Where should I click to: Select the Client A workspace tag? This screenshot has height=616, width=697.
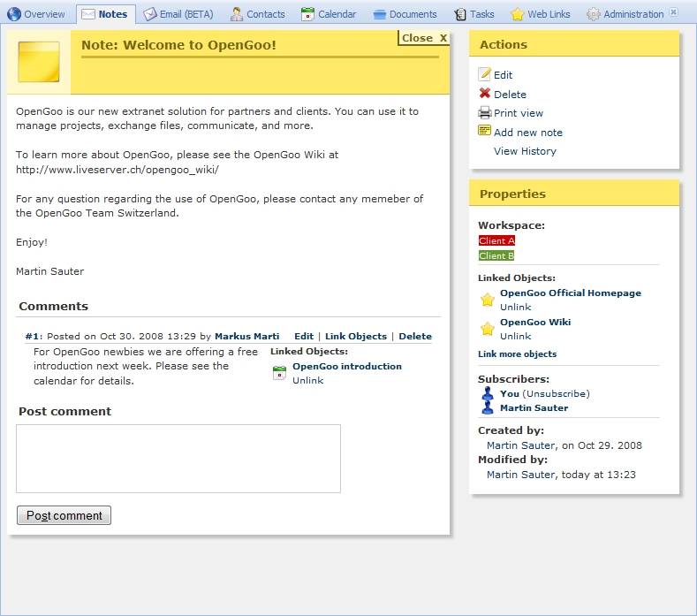496,240
